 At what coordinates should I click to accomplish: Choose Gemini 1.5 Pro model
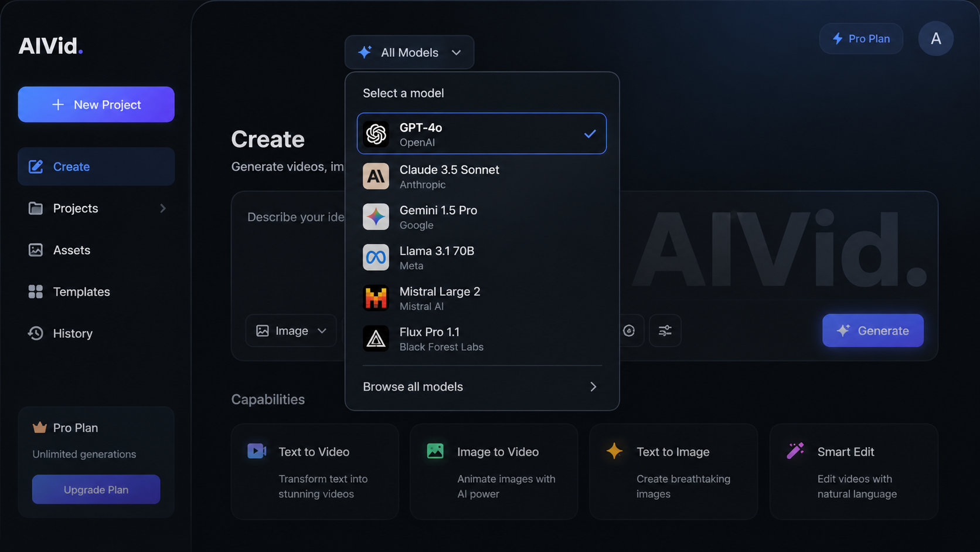tap(482, 217)
